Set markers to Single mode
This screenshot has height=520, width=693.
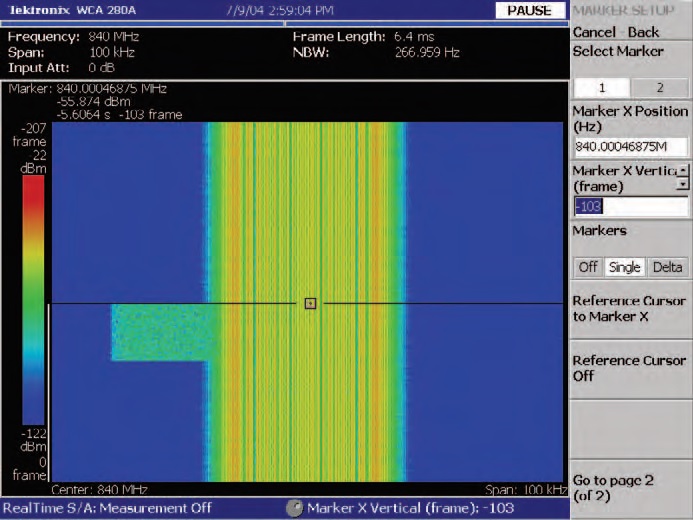pos(625,267)
